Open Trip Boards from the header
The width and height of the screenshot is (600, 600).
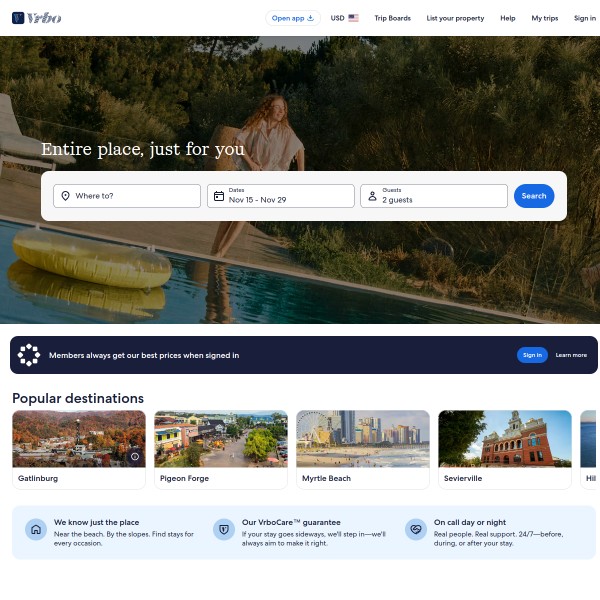point(392,18)
